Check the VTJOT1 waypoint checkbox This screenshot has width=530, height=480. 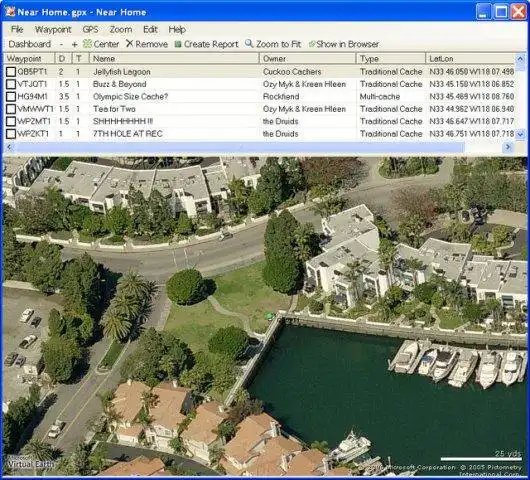[x=11, y=84]
